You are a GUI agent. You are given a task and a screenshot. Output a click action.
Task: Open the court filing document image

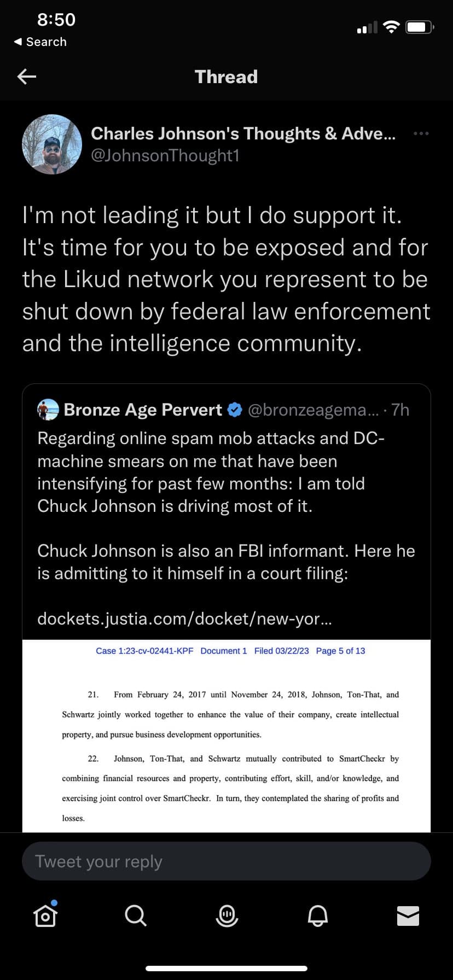[x=226, y=736]
